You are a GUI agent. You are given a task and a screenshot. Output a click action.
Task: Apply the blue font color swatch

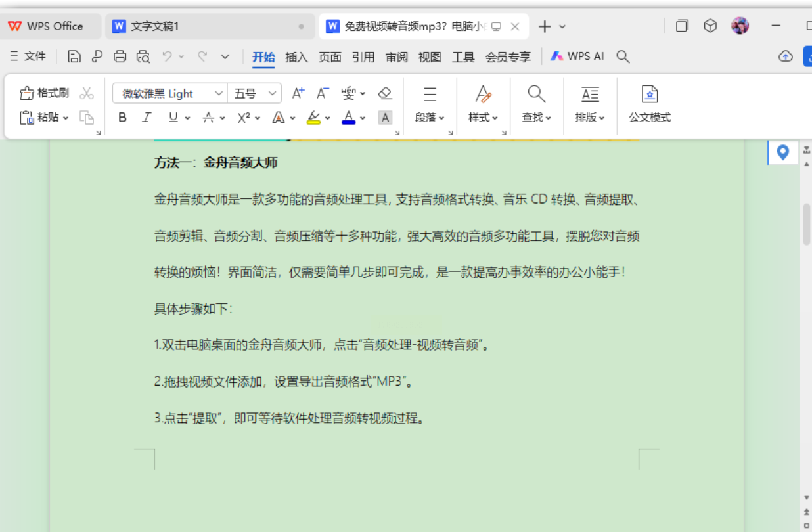348,118
